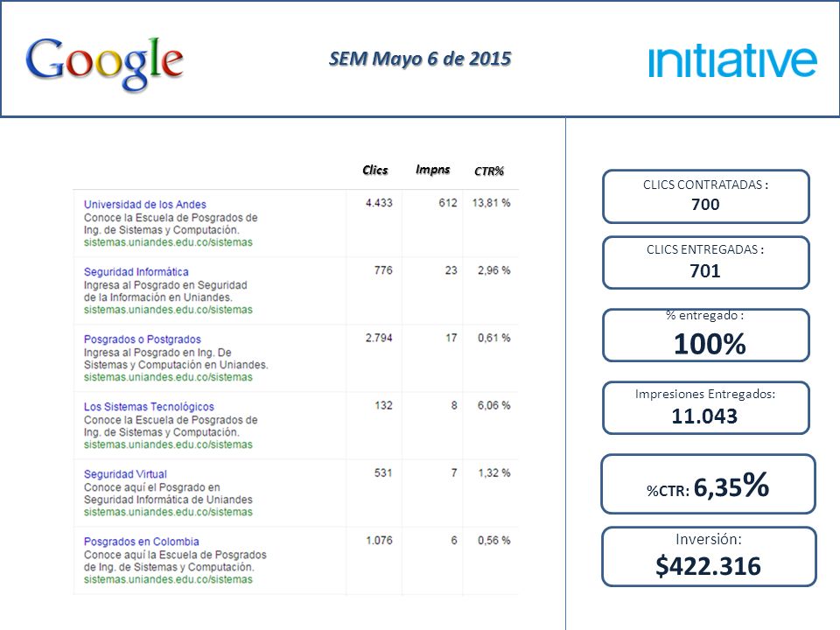Select the text 'Sistemas y Computación en Uniandes.'
The width and height of the screenshot is (840, 630).
pyautogui.click(x=176, y=365)
